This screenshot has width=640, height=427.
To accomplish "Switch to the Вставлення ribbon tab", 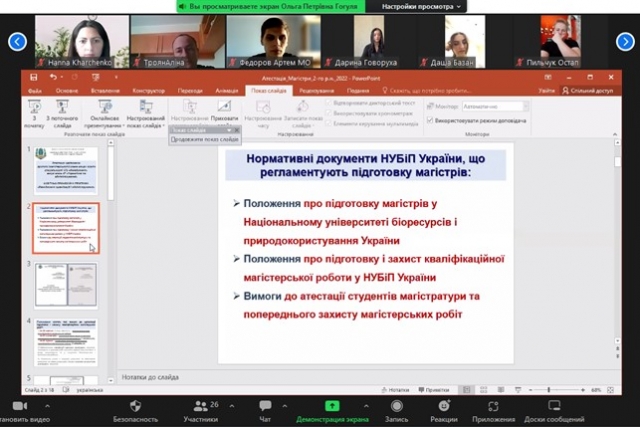I will click(x=105, y=91).
